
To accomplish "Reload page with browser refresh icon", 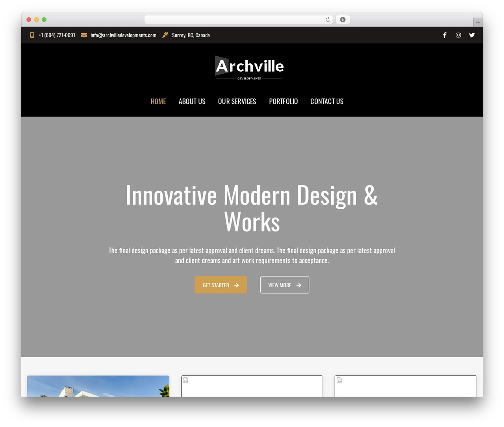I will pyautogui.click(x=328, y=20).
